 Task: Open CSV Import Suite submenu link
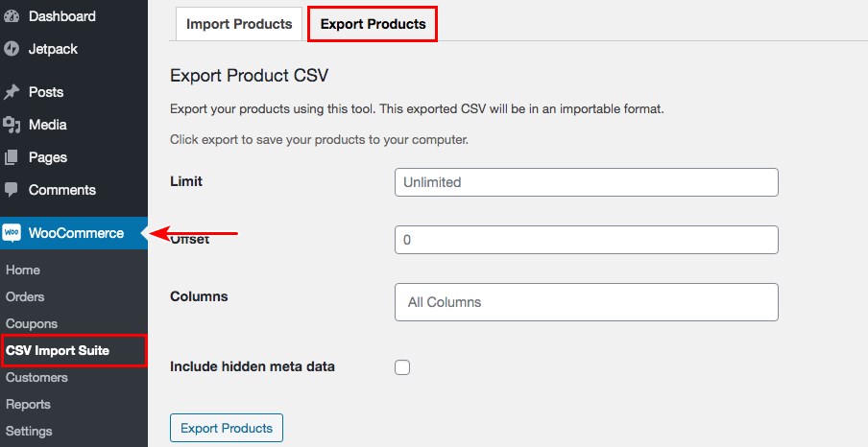58,350
